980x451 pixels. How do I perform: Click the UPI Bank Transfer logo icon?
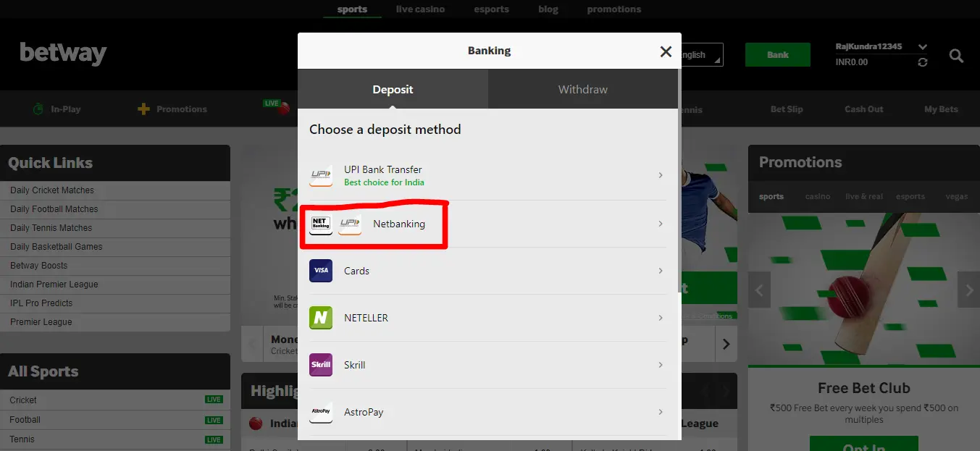[x=321, y=176]
